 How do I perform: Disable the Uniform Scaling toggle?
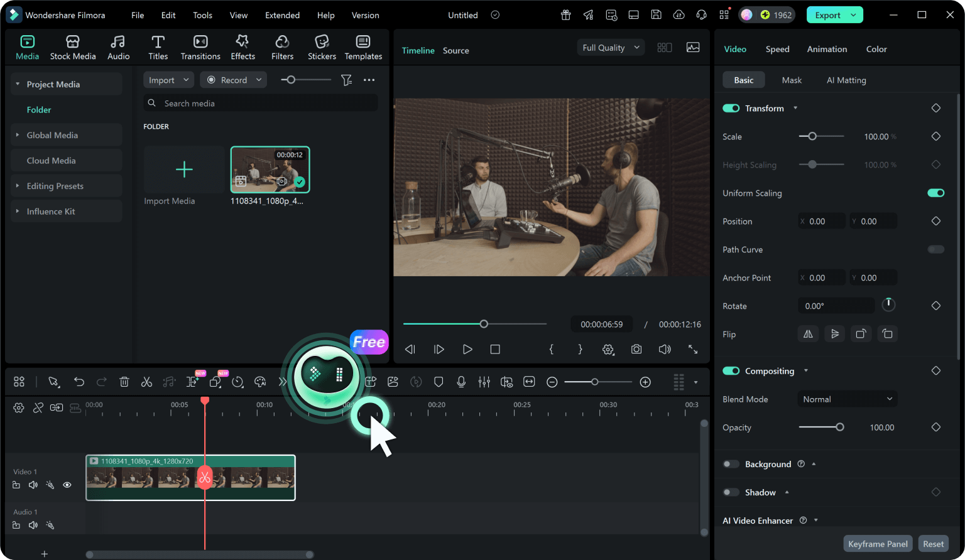[935, 193]
